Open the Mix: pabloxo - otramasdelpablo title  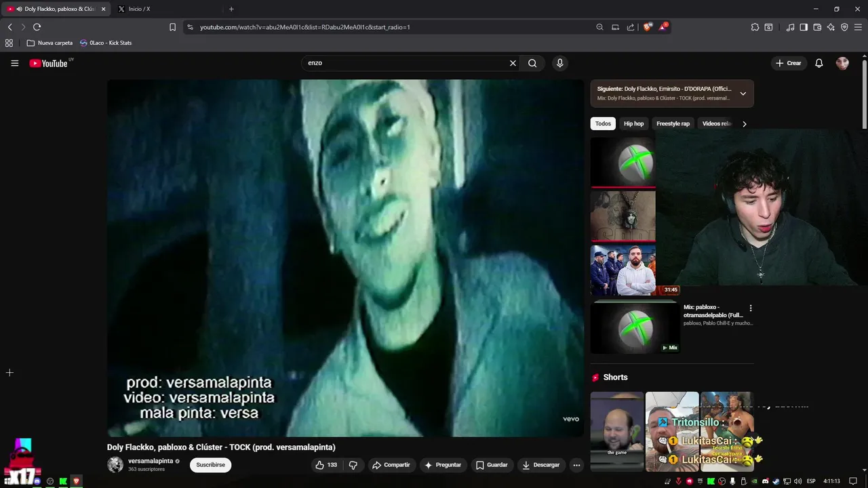pos(713,311)
